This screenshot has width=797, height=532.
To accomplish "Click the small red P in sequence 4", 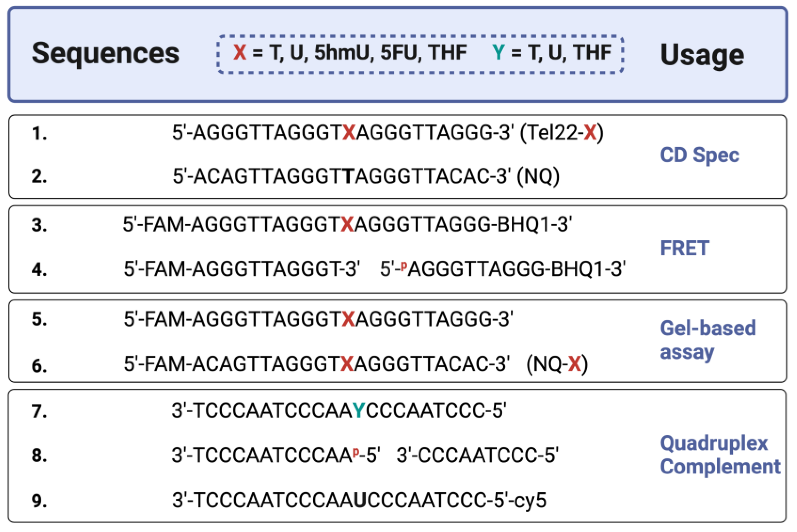I will [x=404, y=266].
